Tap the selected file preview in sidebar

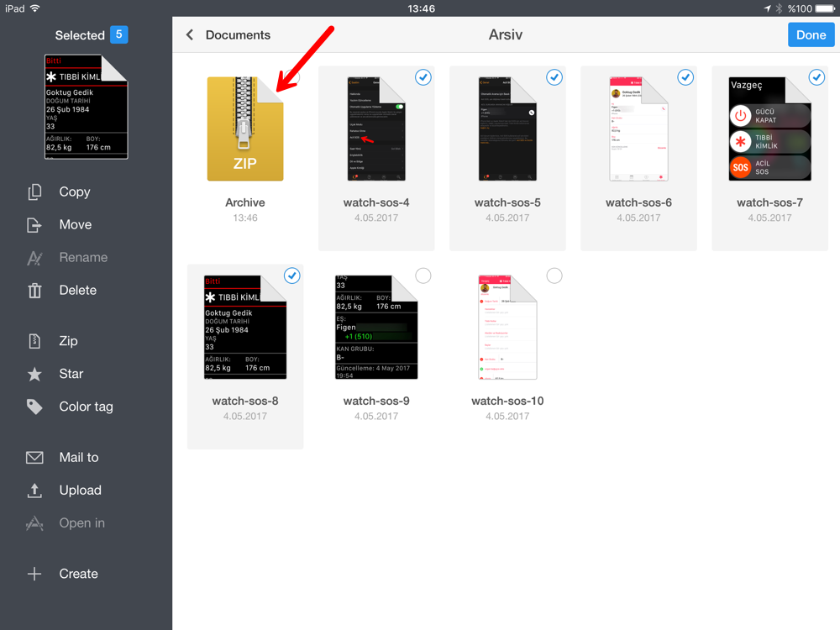point(86,107)
